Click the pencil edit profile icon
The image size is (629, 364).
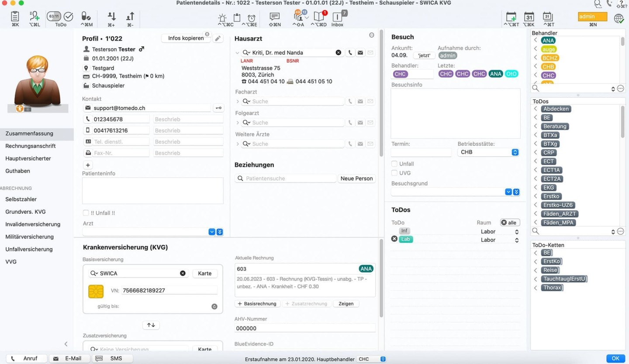click(x=218, y=38)
